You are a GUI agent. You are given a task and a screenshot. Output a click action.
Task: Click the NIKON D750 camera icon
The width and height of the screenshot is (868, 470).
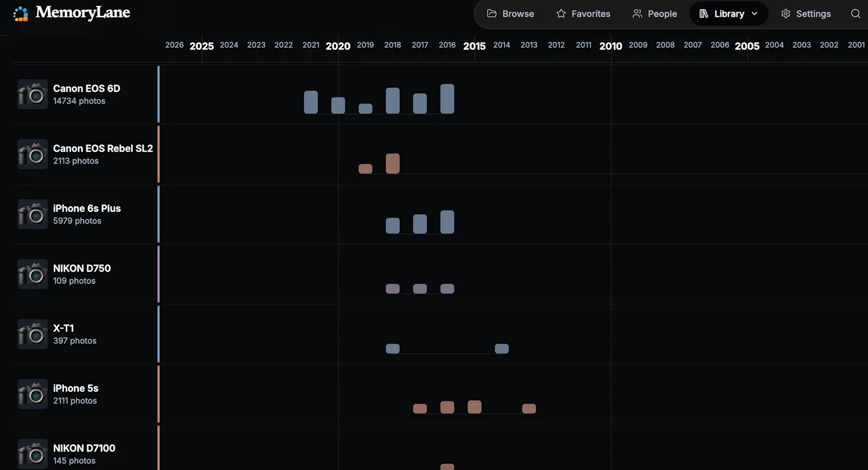pos(33,274)
